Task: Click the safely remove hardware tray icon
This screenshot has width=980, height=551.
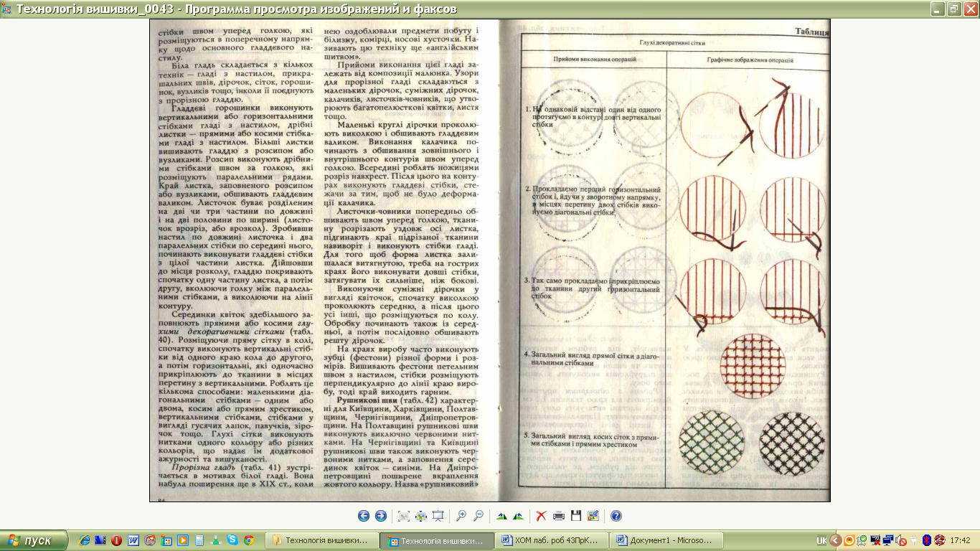Action: (862, 540)
